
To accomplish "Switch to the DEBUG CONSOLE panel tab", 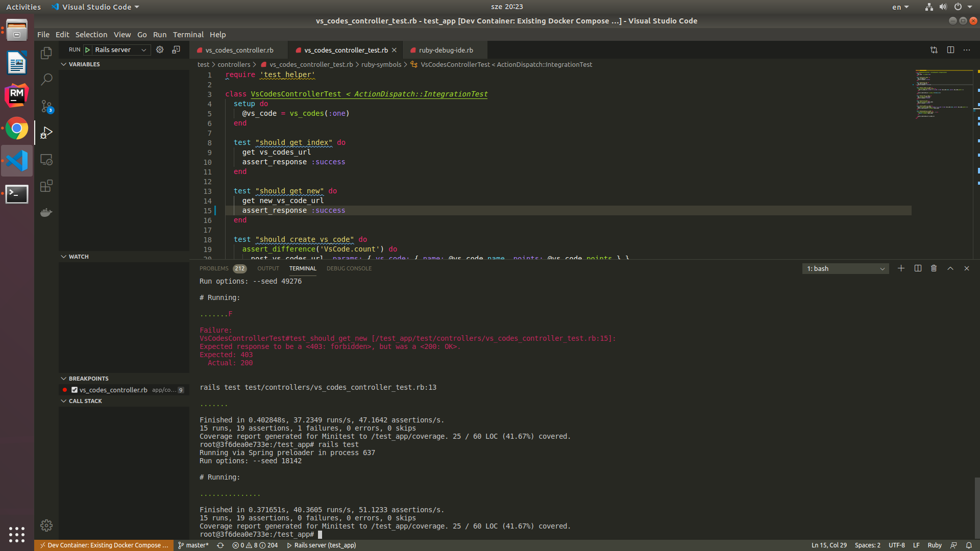I will tap(349, 268).
